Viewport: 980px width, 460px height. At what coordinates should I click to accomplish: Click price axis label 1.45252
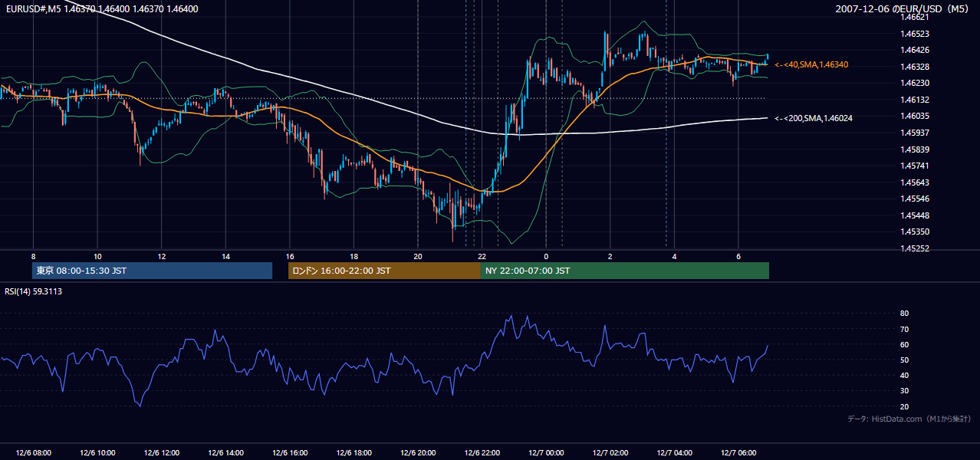click(915, 248)
